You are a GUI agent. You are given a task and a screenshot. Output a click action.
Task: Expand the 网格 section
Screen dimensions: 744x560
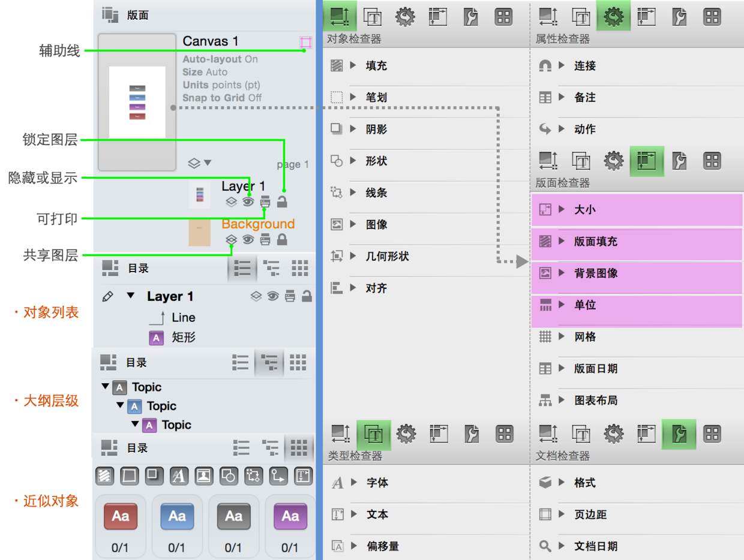click(x=562, y=336)
